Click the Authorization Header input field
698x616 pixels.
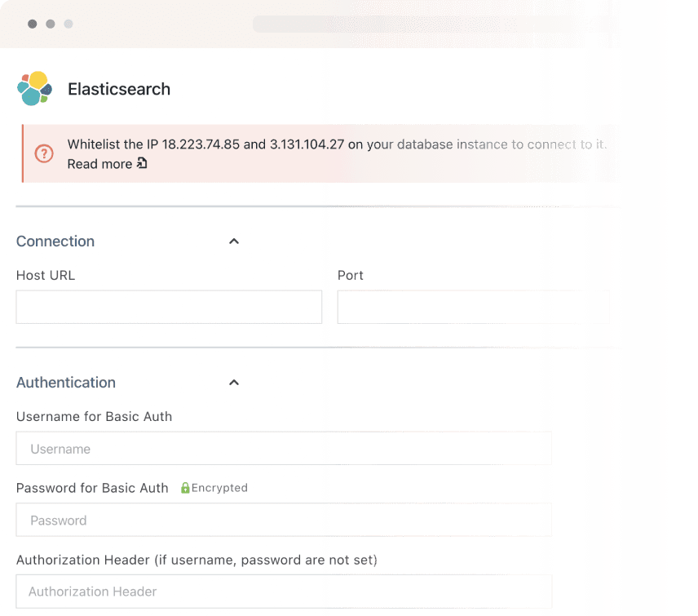pos(284,592)
